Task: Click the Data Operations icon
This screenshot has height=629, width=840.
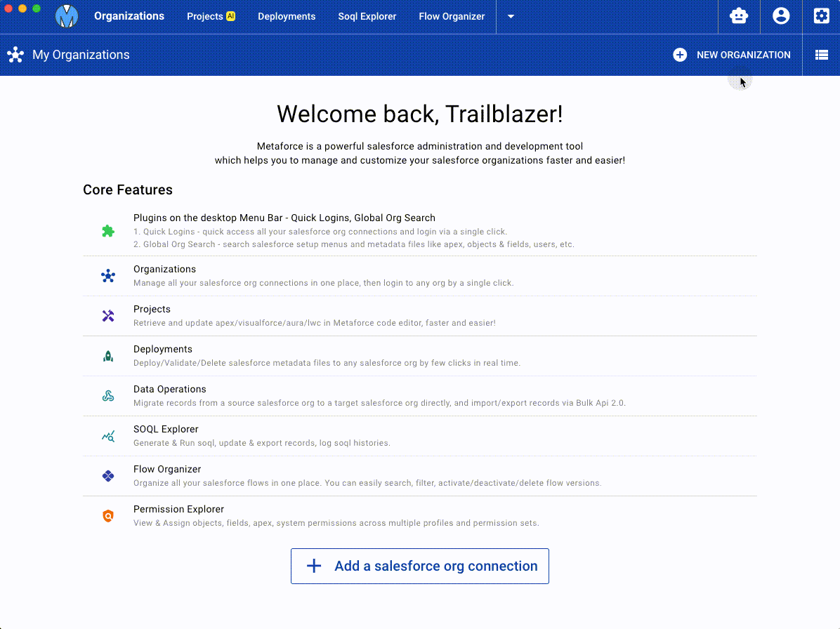Action: point(108,396)
